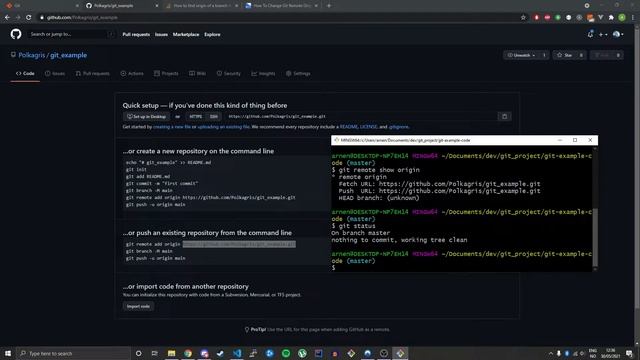Open File Explorer from taskbar

(x=171, y=353)
